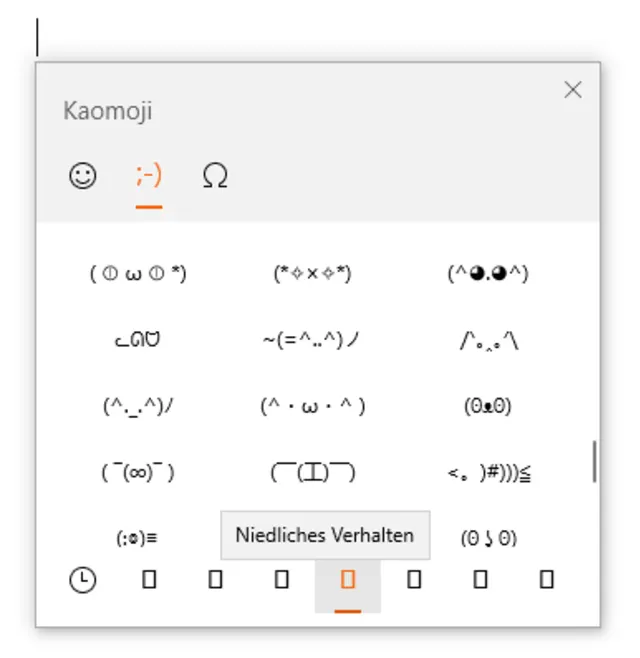Click the highlighted Niedliches Verhalten category icon
The image size is (640, 658).
tap(348, 580)
